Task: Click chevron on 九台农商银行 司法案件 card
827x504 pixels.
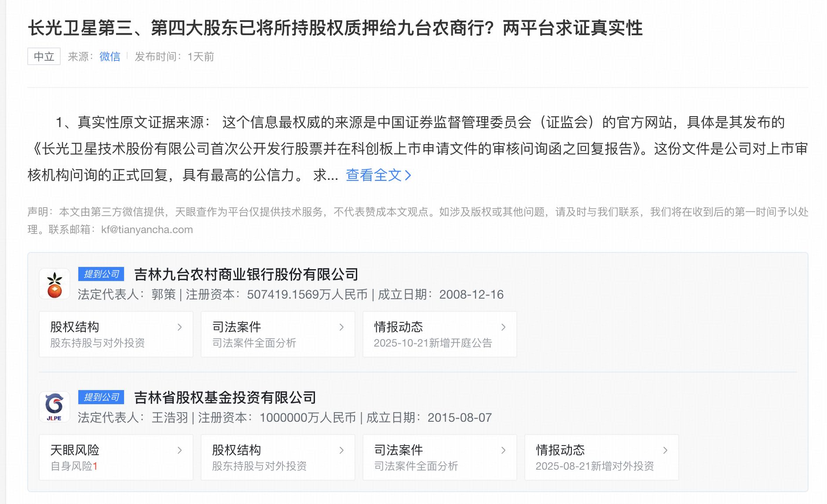Action: [x=341, y=327]
